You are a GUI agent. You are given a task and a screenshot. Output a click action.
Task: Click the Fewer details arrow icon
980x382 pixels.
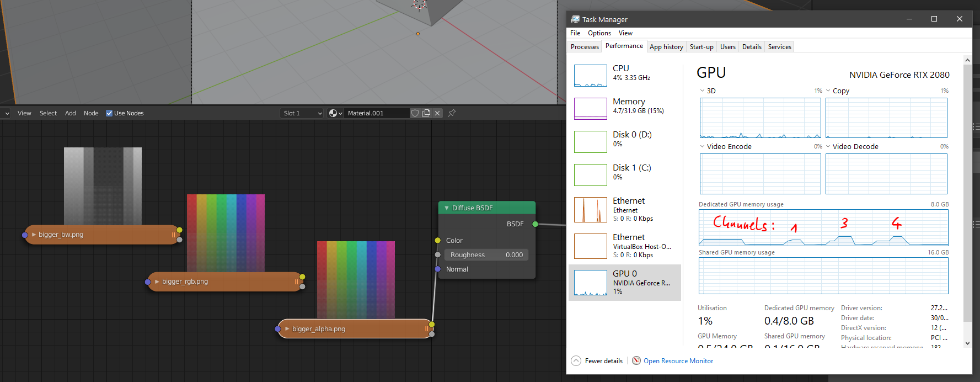tap(576, 361)
